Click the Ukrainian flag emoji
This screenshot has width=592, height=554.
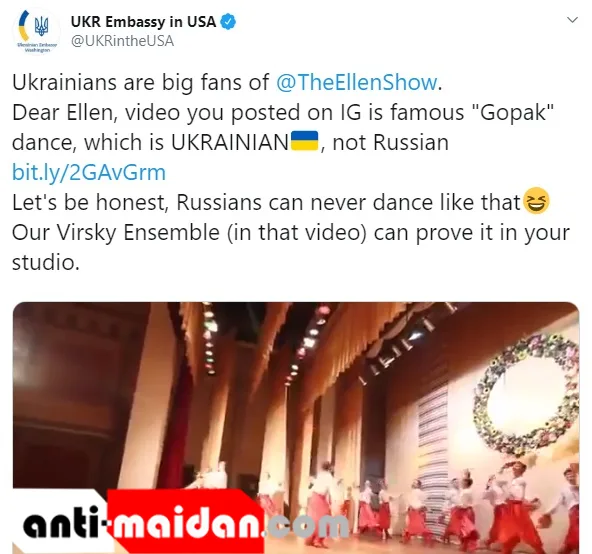point(305,141)
